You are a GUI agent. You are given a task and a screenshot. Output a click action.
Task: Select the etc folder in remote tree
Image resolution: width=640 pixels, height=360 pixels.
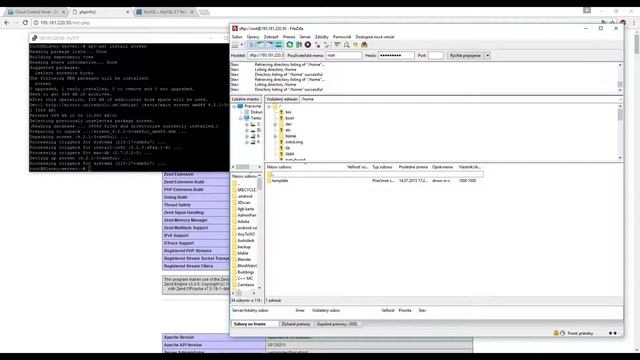click(x=288, y=130)
